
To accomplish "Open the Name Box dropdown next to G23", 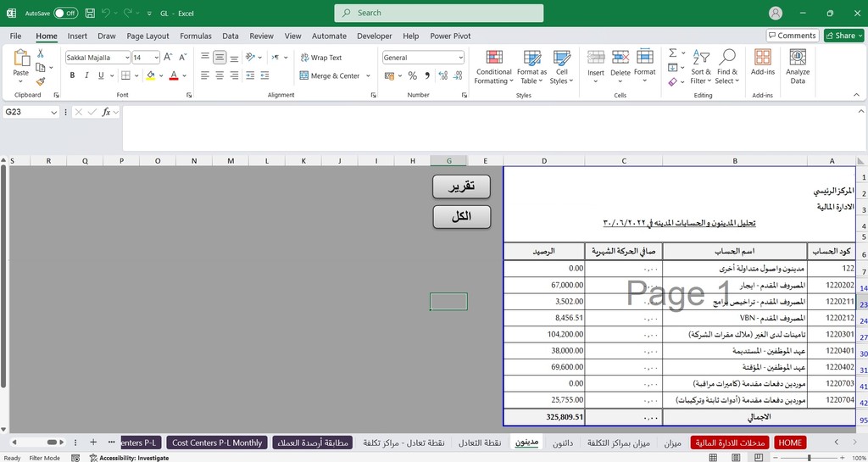I will click(53, 112).
